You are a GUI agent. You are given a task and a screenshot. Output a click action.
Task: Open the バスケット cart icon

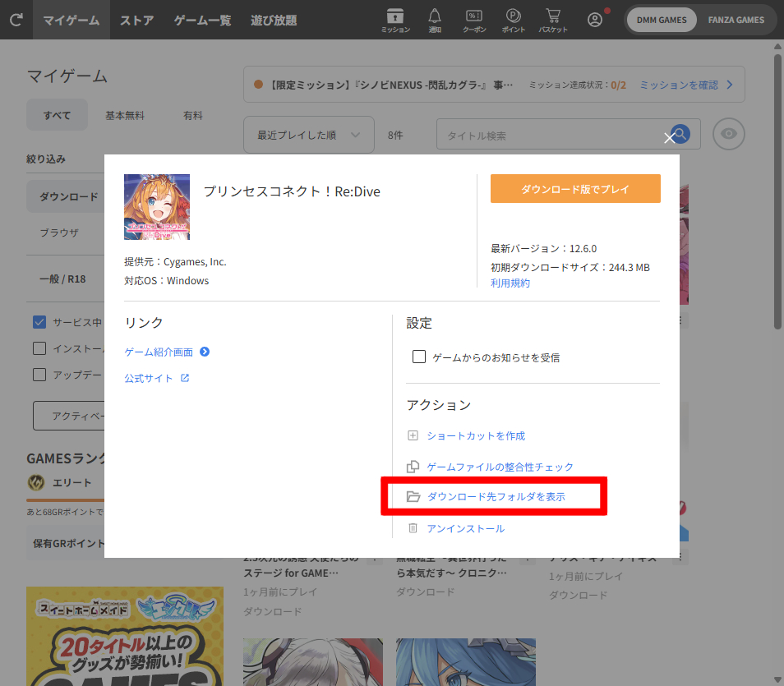tap(553, 21)
